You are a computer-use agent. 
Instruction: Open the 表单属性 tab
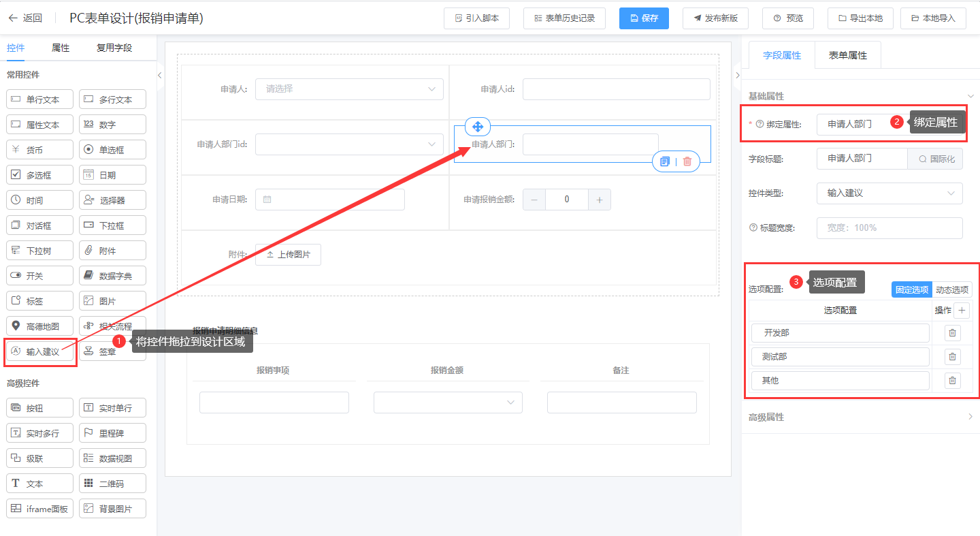(848, 55)
